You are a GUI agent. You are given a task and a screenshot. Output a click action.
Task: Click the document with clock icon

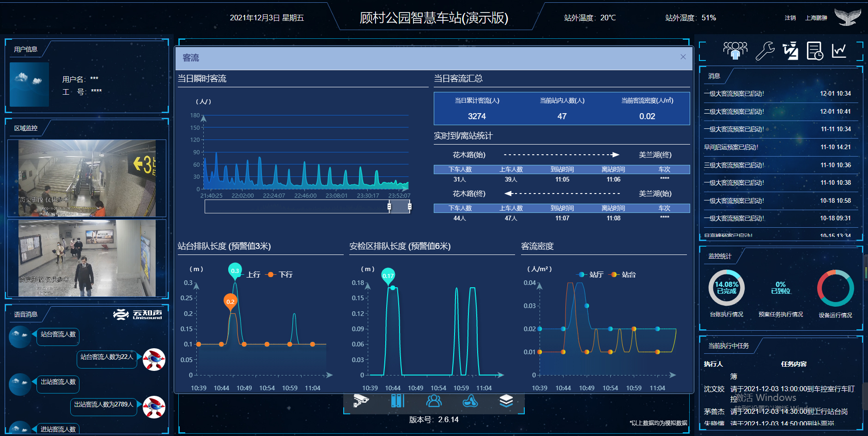(814, 50)
